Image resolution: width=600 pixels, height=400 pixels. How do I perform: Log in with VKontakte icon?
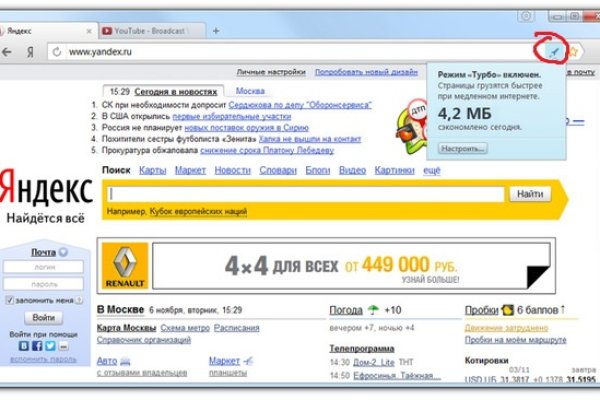[22, 346]
